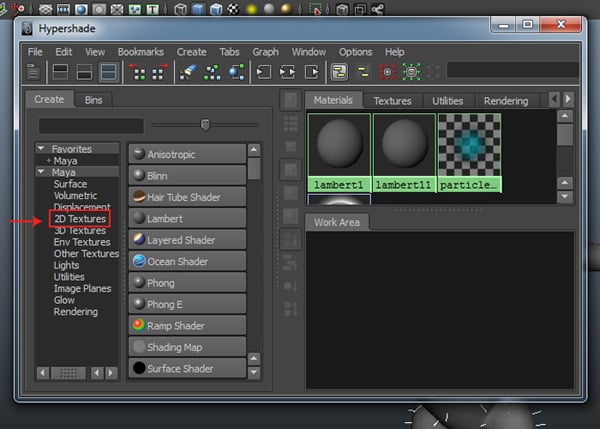Viewport: 600px width, 429px height.
Task: Click the Blinn shader sphere icon
Action: [139, 175]
